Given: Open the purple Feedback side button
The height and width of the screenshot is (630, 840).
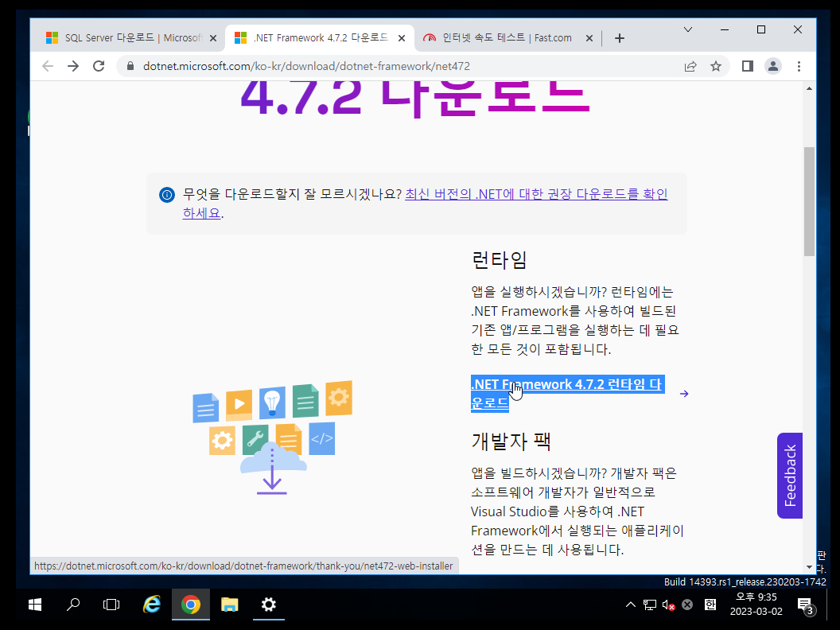Looking at the screenshot, I should [790, 475].
